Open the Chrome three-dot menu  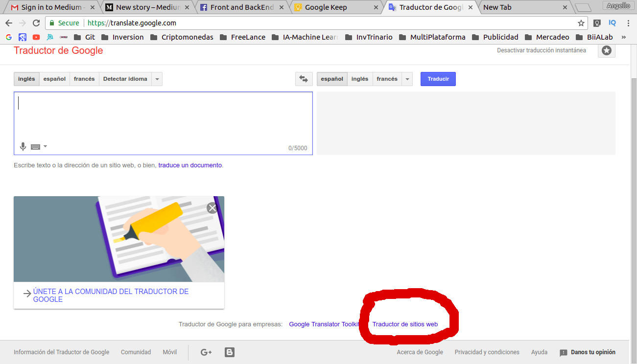(x=628, y=23)
